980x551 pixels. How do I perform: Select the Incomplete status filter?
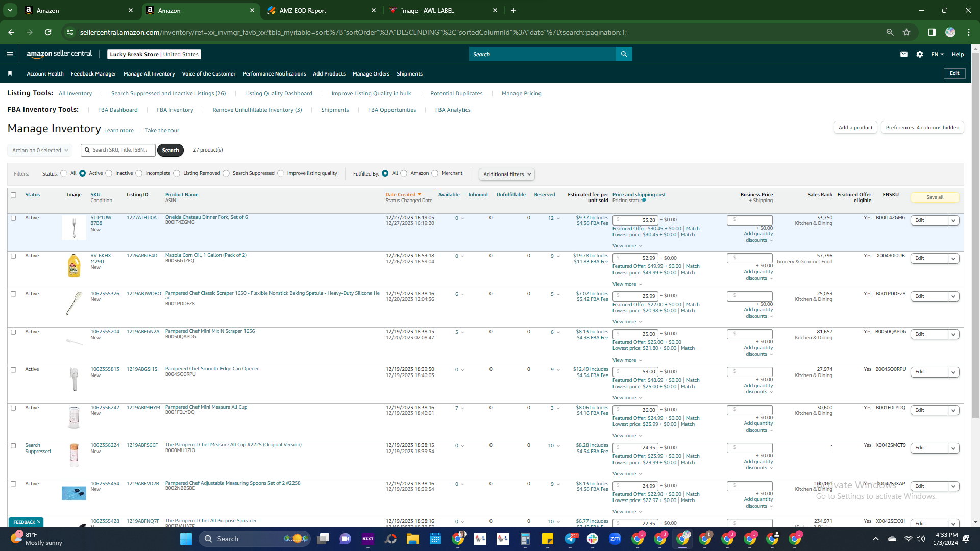139,173
